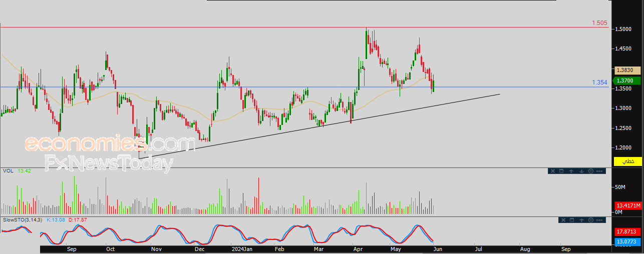The height and width of the screenshot is (254, 644).
Task: Close the VOL indicator panel
Action: 553,171
